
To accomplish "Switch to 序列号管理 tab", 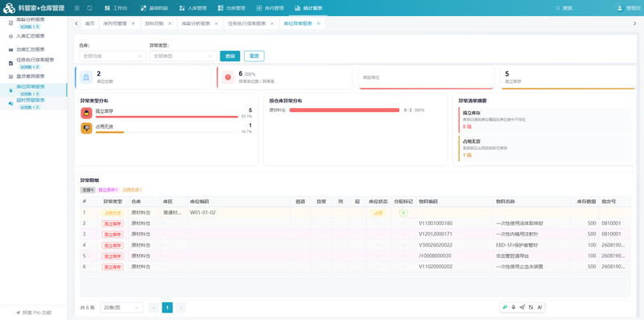I will (114, 24).
